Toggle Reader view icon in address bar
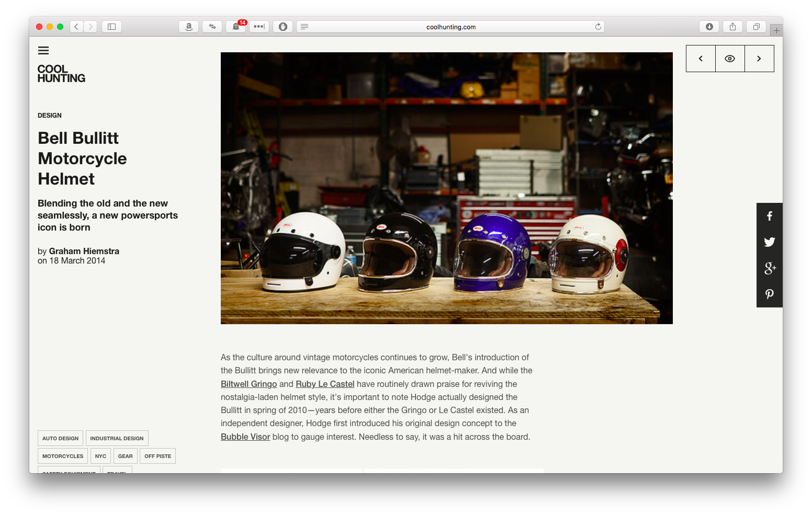This screenshot has width=812, height=515. tap(304, 27)
